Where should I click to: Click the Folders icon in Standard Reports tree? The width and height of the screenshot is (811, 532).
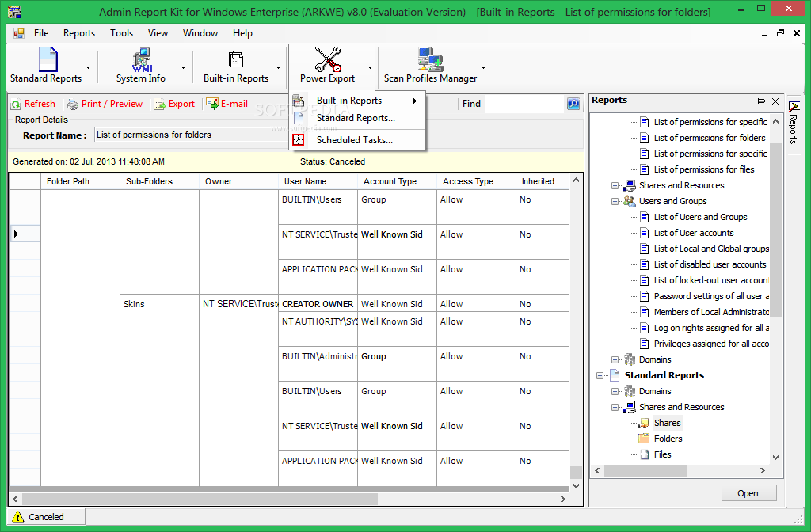click(x=644, y=439)
